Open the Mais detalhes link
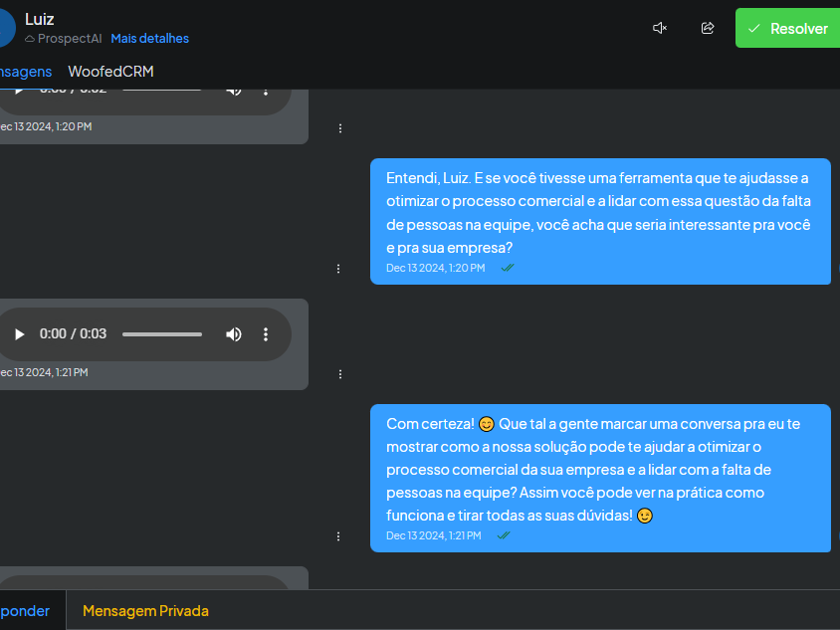 tap(150, 39)
